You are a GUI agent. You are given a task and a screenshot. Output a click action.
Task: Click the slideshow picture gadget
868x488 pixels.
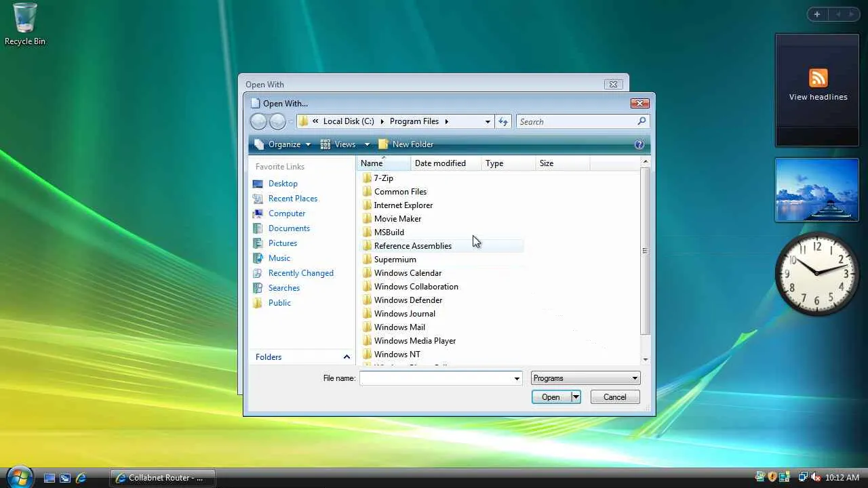pos(816,190)
